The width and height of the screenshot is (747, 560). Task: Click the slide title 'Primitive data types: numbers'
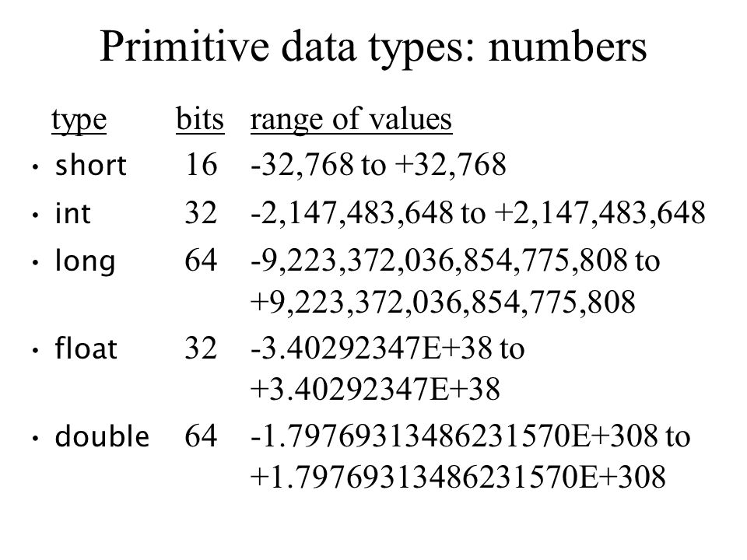373,48
